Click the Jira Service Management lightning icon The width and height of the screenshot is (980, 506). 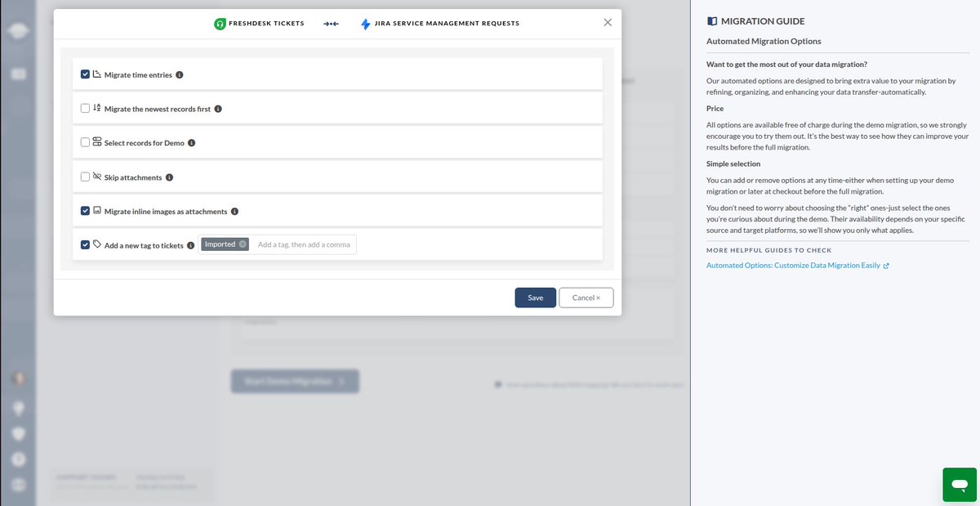tap(366, 24)
